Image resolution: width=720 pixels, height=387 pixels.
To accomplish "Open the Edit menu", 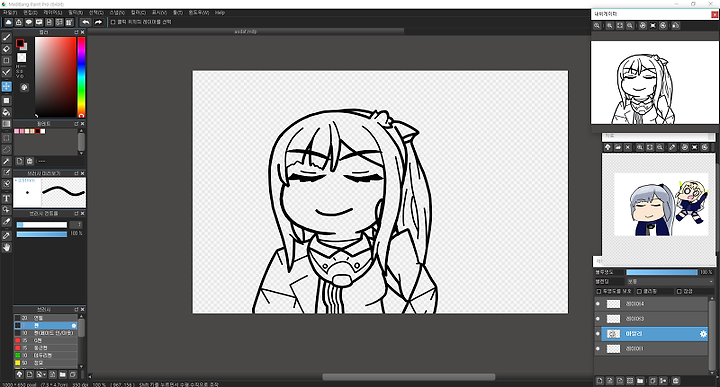I will pos(30,12).
